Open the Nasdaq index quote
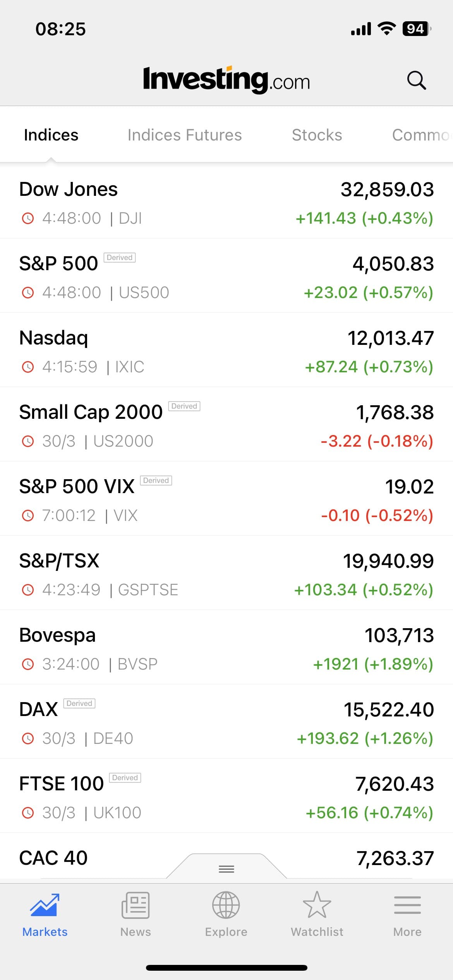Viewport: 453px width, 980px height. coord(226,350)
